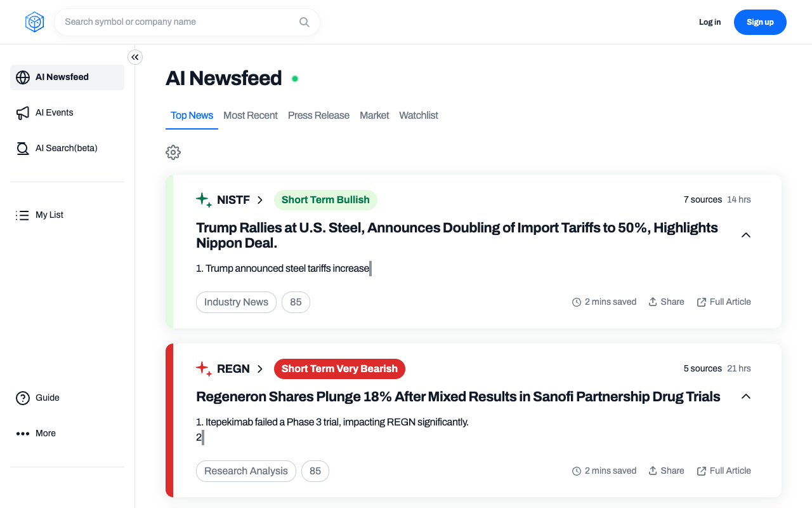Click the Industry News tag
This screenshot has height=508, width=812.
(236, 302)
